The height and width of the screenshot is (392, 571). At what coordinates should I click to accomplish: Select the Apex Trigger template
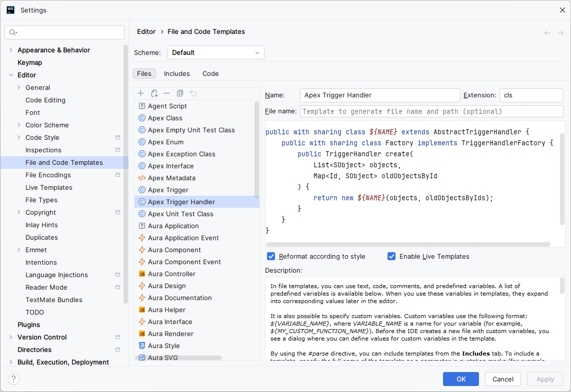[196, 190]
